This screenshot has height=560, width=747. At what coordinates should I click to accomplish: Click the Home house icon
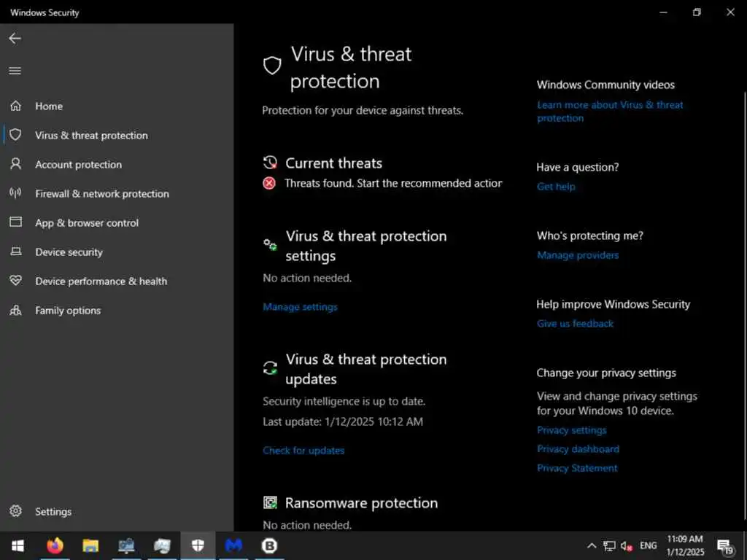click(x=16, y=106)
